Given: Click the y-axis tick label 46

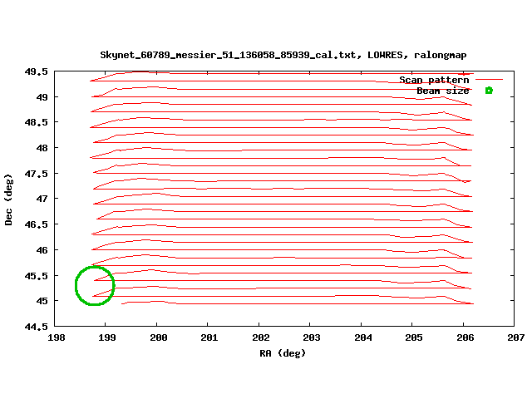Looking at the screenshot, I should [42, 250].
